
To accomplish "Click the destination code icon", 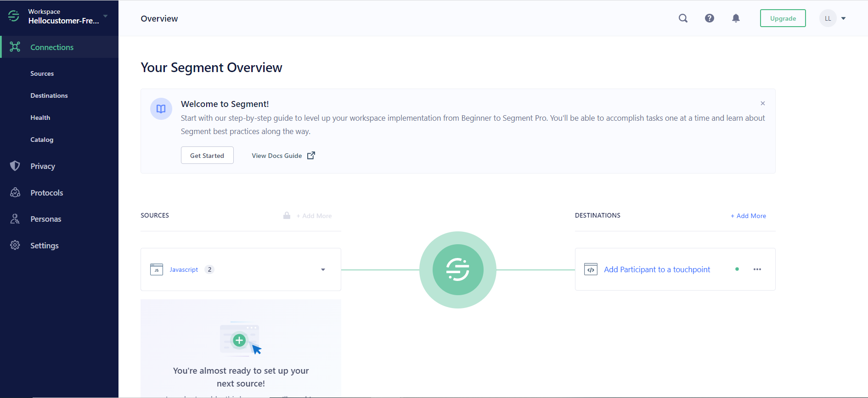I will point(591,269).
